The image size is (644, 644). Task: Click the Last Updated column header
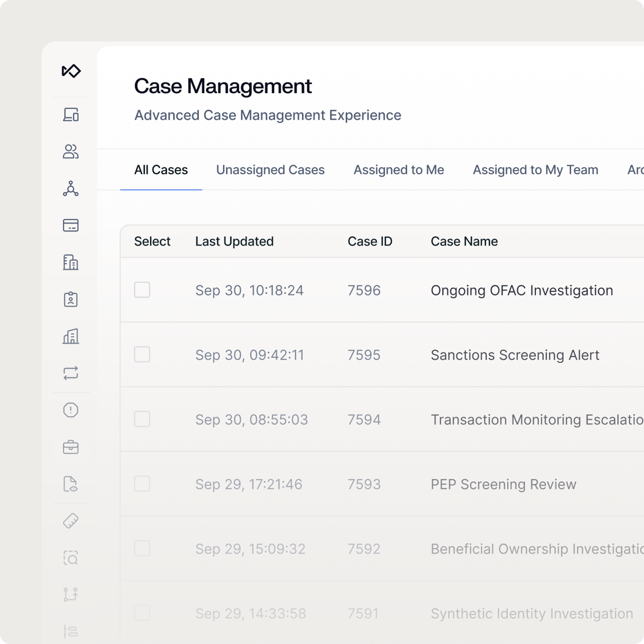(x=234, y=241)
